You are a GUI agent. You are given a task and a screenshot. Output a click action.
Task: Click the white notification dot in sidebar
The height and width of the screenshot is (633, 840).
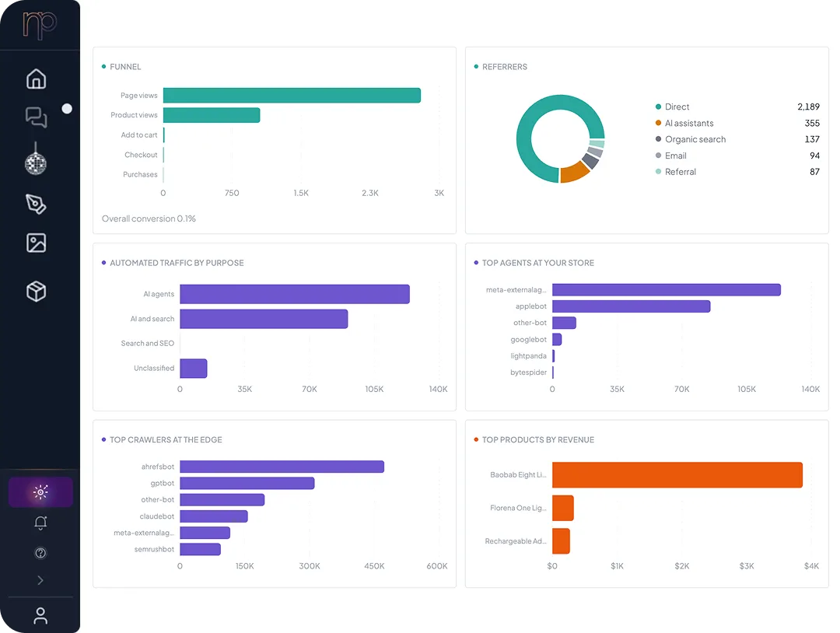tap(67, 109)
